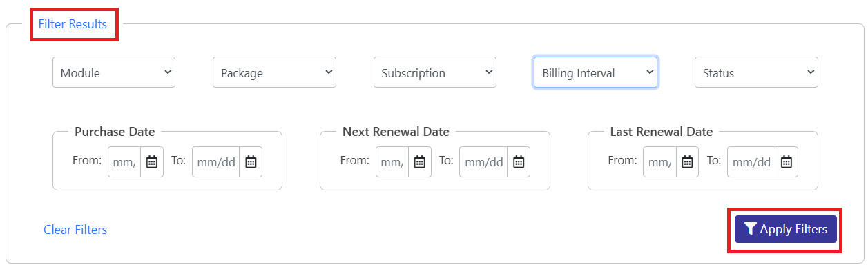Open Last Renewal Date From calendar icon
The height and width of the screenshot is (267, 868).
pyautogui.click(x=687, y=161)
